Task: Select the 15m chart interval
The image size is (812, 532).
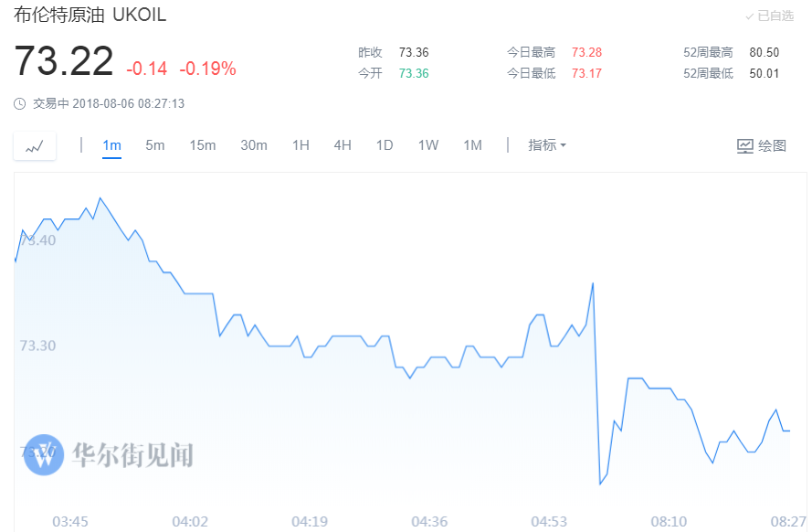Action: (x=203, y=145)
